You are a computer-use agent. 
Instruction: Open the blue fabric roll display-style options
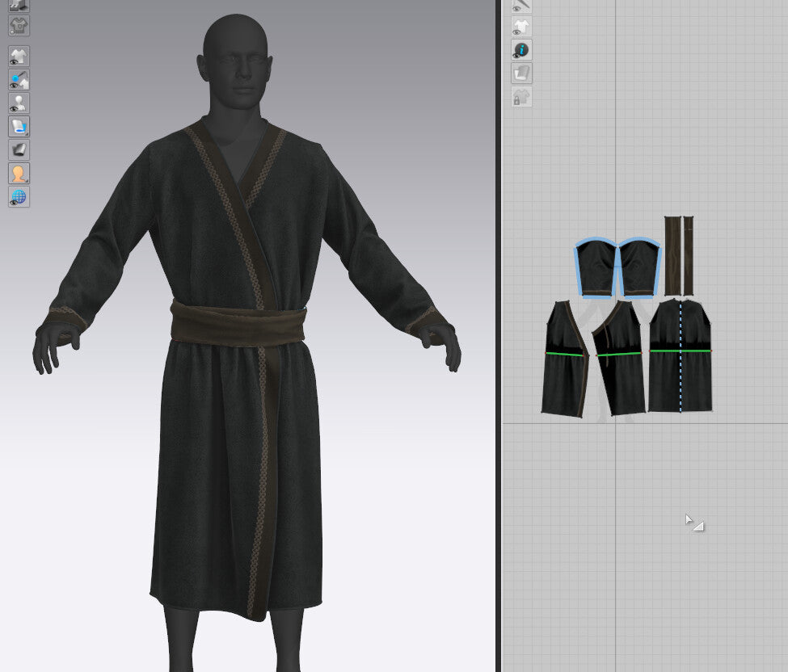point(19,127)
